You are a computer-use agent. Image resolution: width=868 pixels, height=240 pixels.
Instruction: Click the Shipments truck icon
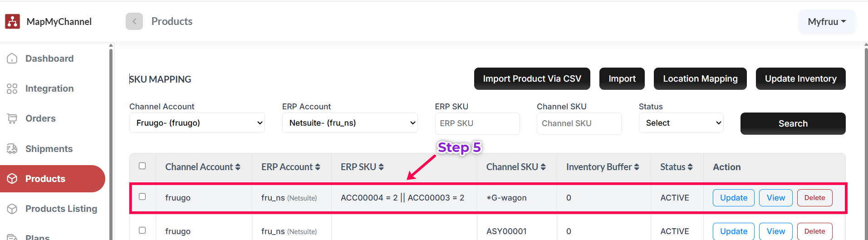click(12, 149)
